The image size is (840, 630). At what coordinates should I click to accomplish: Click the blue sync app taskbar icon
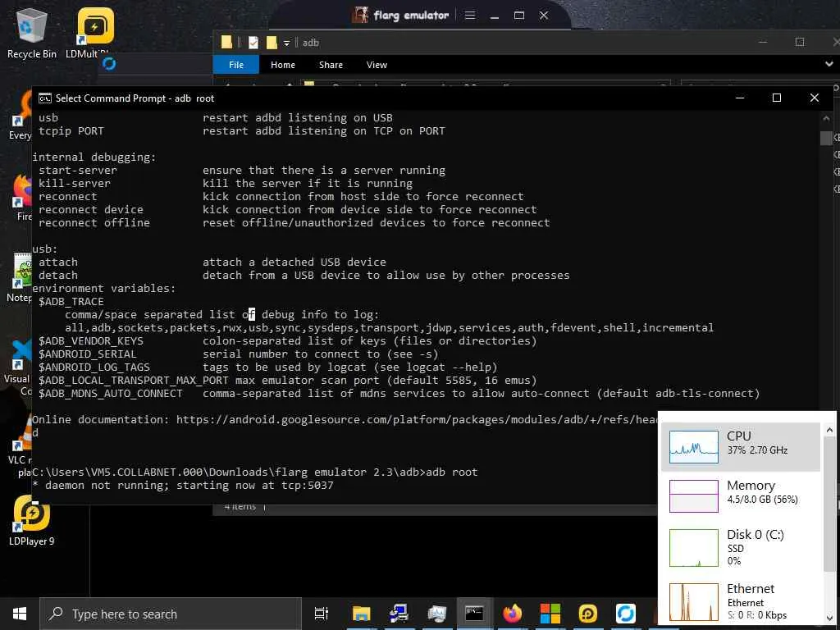[x=625, y=614]
